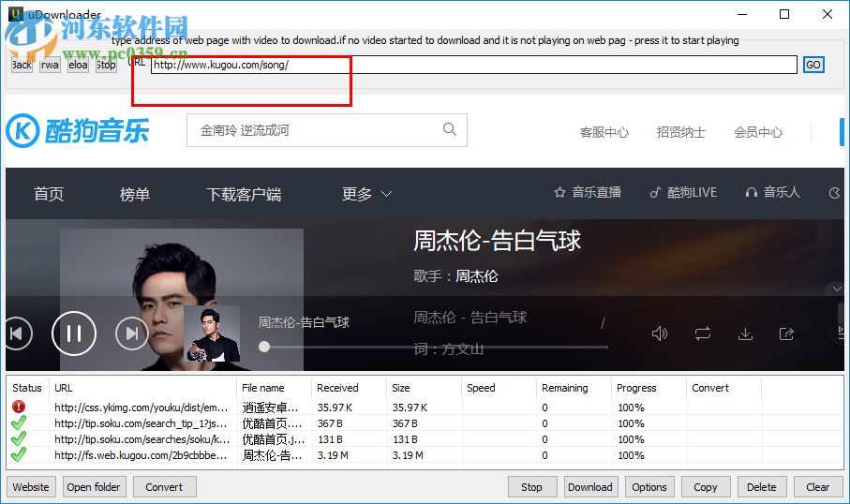Click the Clear button

817,486
